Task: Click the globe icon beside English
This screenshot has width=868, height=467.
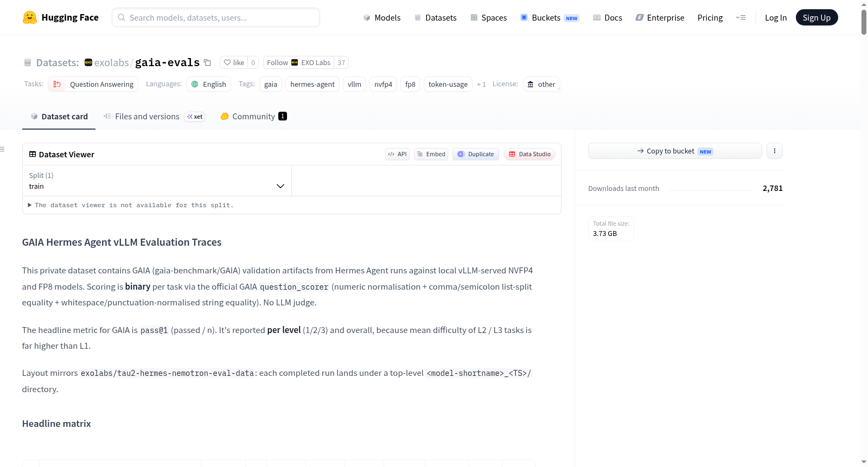Action: [x=195, y=84]
